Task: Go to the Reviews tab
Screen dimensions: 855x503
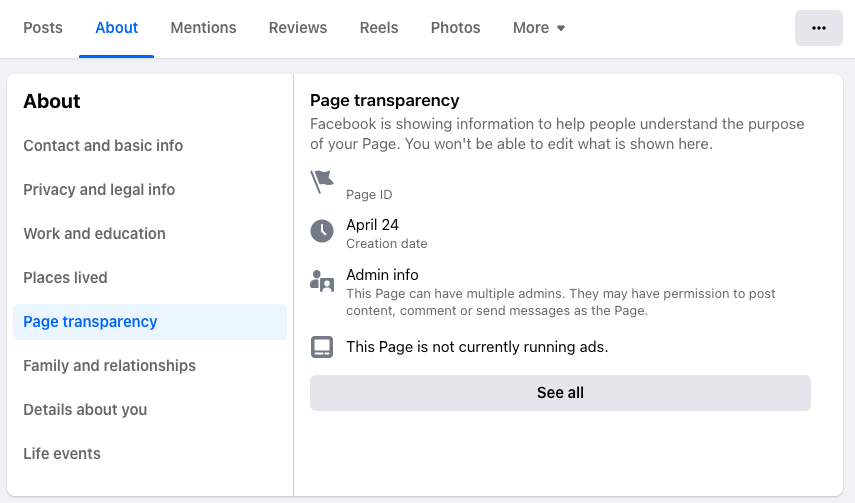Action: (298, 28)
